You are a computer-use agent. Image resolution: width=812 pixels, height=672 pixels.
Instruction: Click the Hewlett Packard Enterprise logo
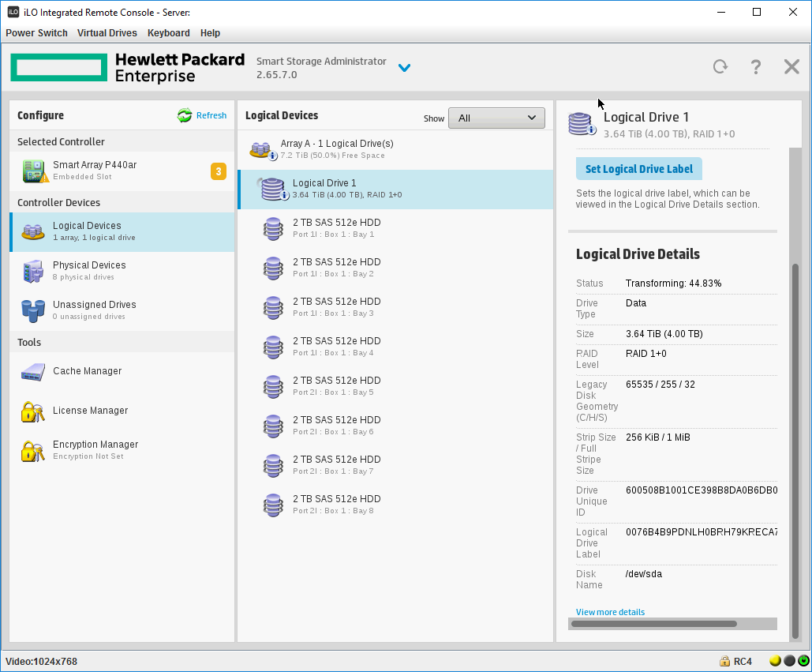(127, 67)
